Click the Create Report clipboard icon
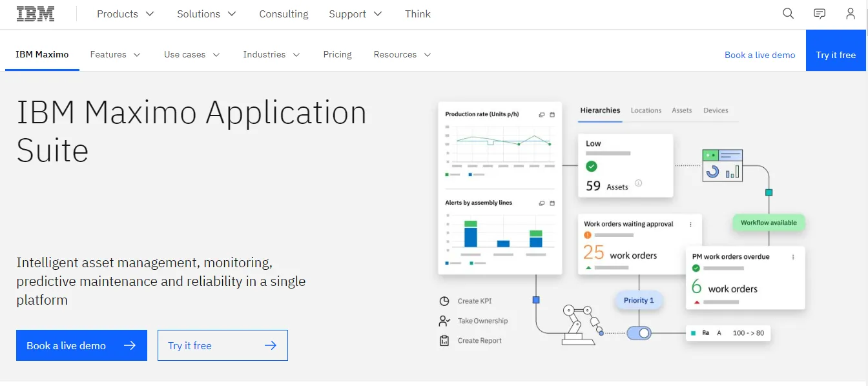This screenshot has width=868, height=386. click(444, 341)
